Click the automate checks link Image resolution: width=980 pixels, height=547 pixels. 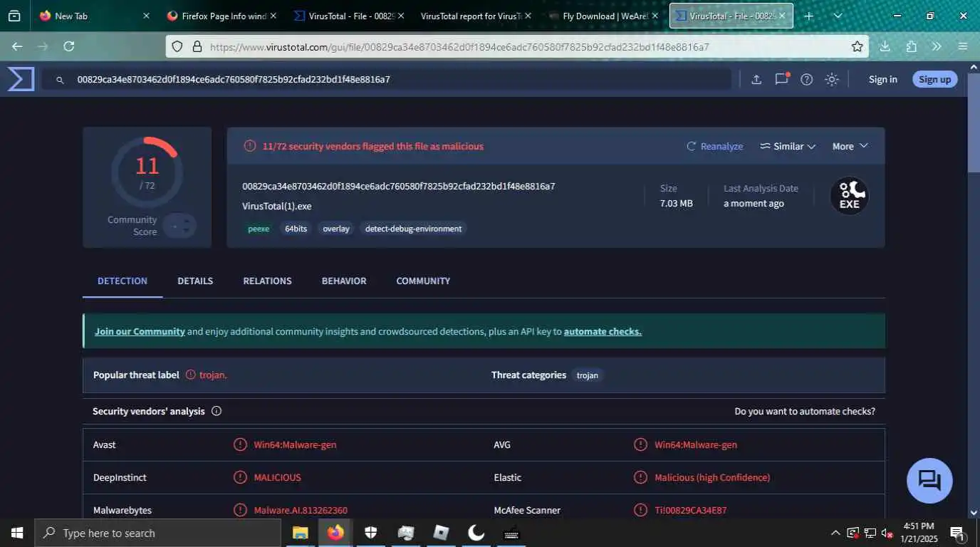click(603, 331)
